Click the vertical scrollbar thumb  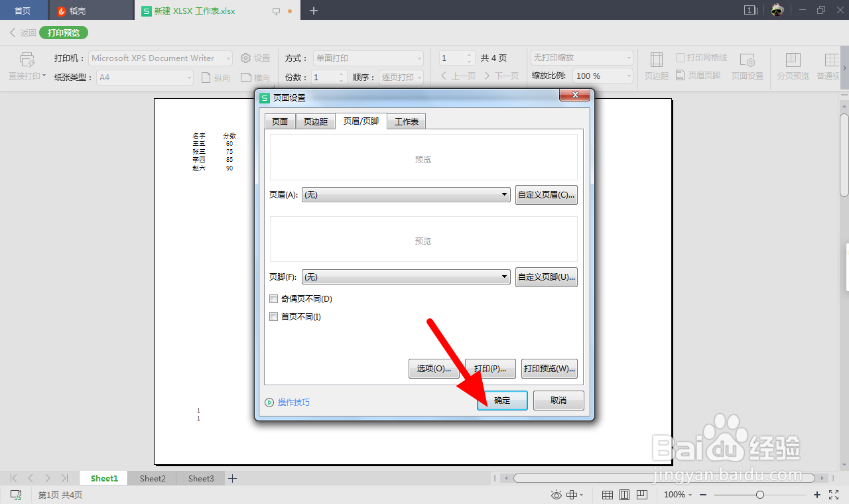click(844, 156)
